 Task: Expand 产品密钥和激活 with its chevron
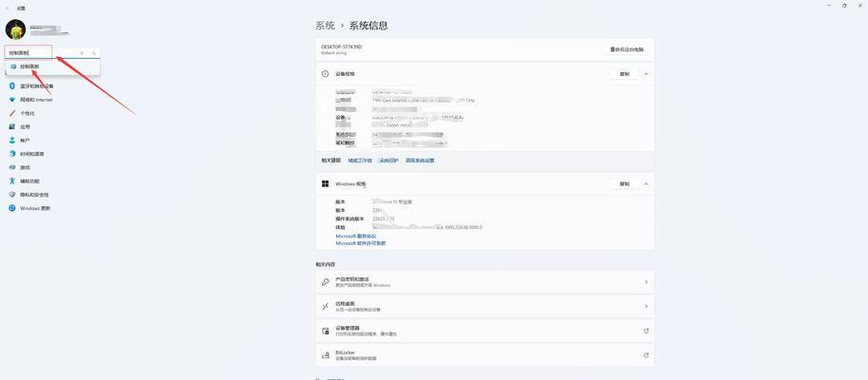[646, 282]
